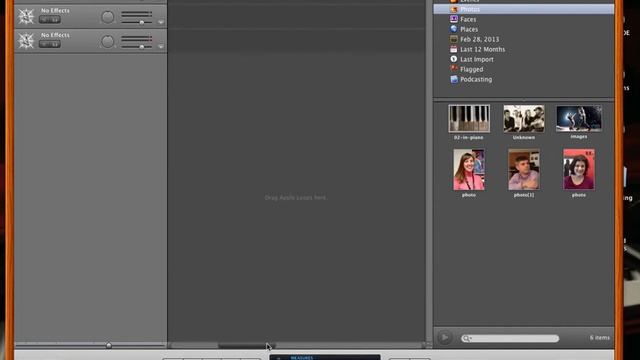The width and height of the screenshot is (640, 360).
Task: Open lower track's automation disclosure arrow
Action: point(161,47)
